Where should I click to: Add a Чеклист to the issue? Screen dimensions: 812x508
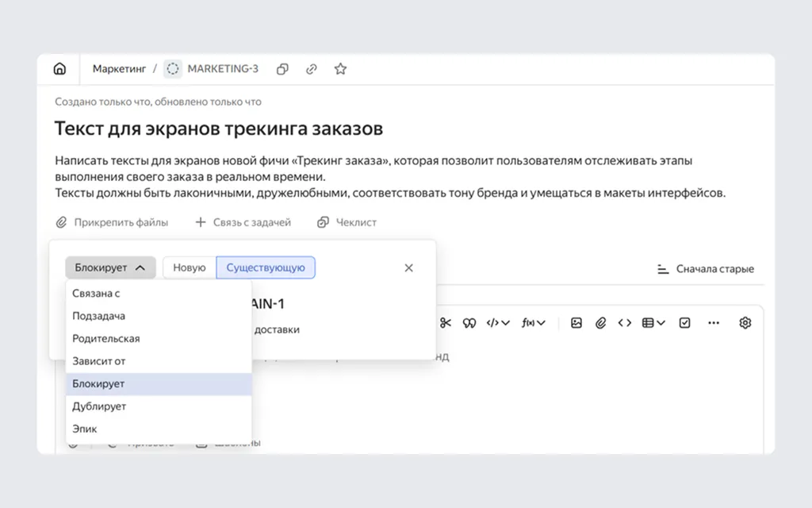(x=347, y=222)
